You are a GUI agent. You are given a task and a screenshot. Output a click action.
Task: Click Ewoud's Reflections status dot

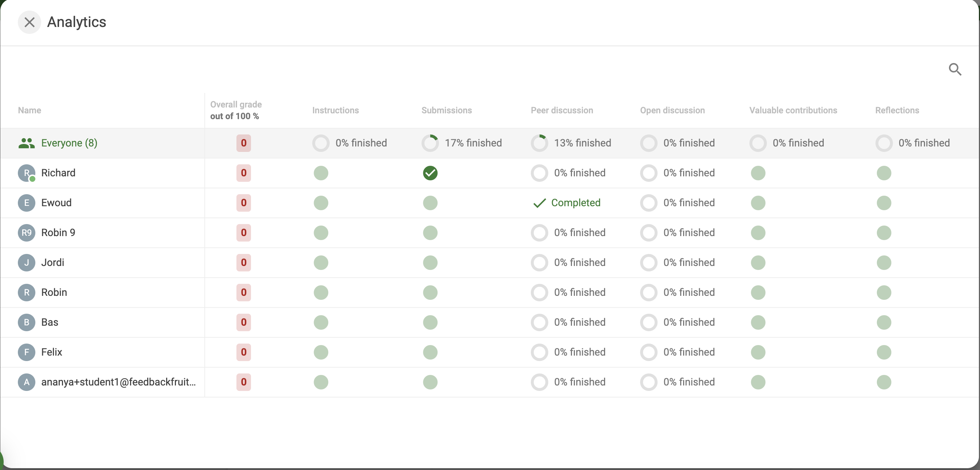(x=884, y=203)
